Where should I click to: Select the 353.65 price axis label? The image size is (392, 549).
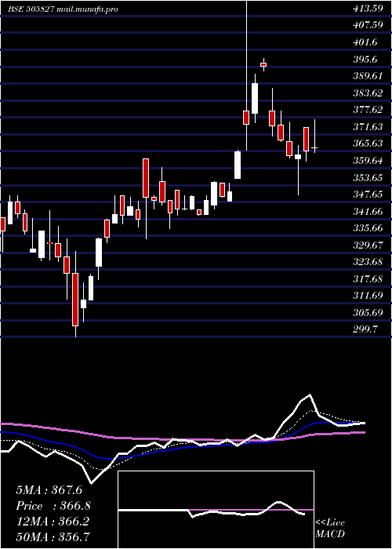coord(368,177)
